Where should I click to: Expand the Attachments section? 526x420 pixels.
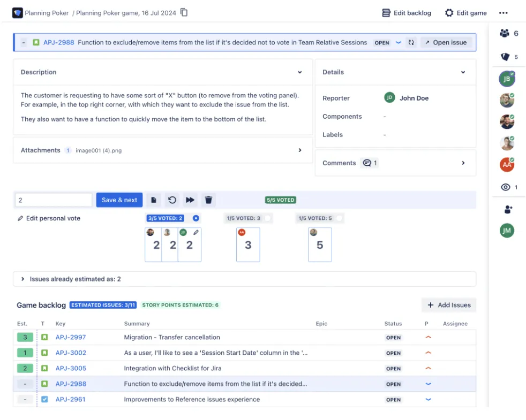click(x=300, y=150)
